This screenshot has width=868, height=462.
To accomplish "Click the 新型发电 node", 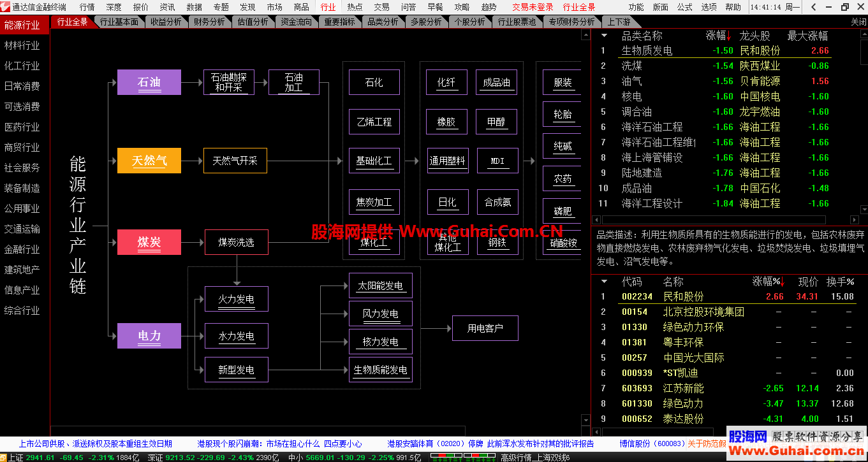I will point(237,370).
